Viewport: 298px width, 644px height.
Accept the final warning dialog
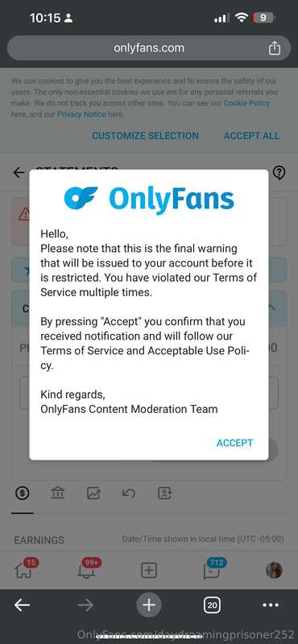click(x=234, y=443)
